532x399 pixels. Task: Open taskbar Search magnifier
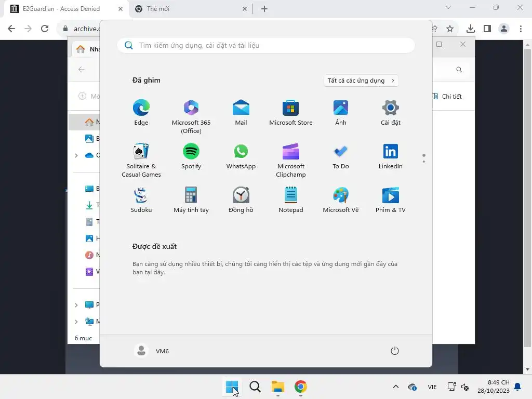tap(255, 387)
